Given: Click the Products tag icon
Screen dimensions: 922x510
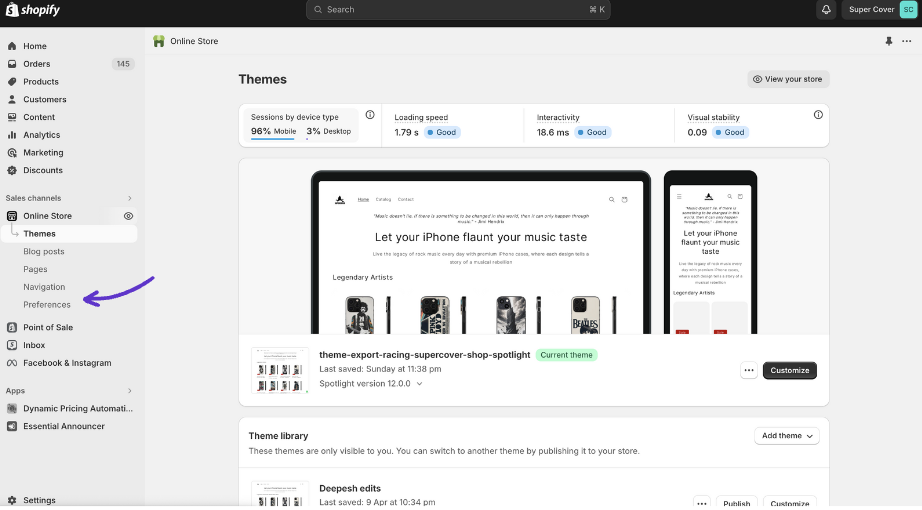Looking at the screenshot, I should [12, 81].
